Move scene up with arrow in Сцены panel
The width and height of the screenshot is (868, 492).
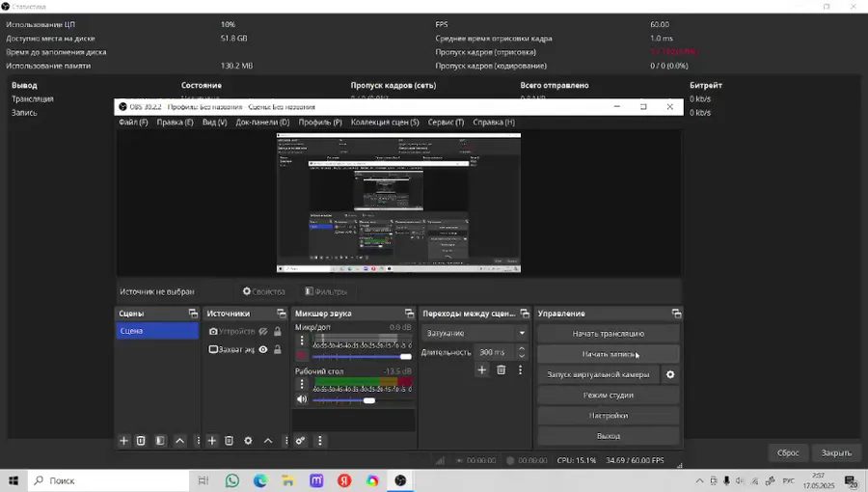180,441
